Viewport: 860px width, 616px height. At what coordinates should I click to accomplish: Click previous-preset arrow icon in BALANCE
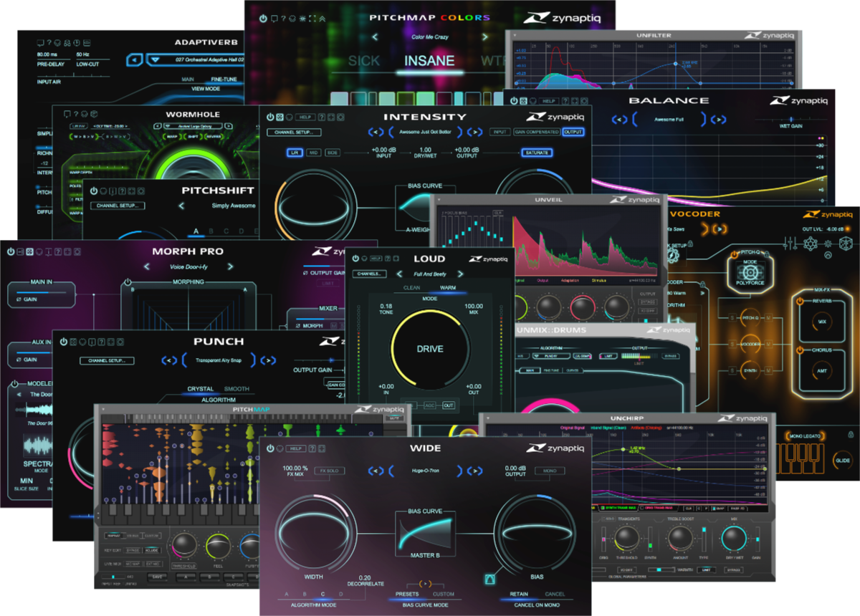pos(621,119)
